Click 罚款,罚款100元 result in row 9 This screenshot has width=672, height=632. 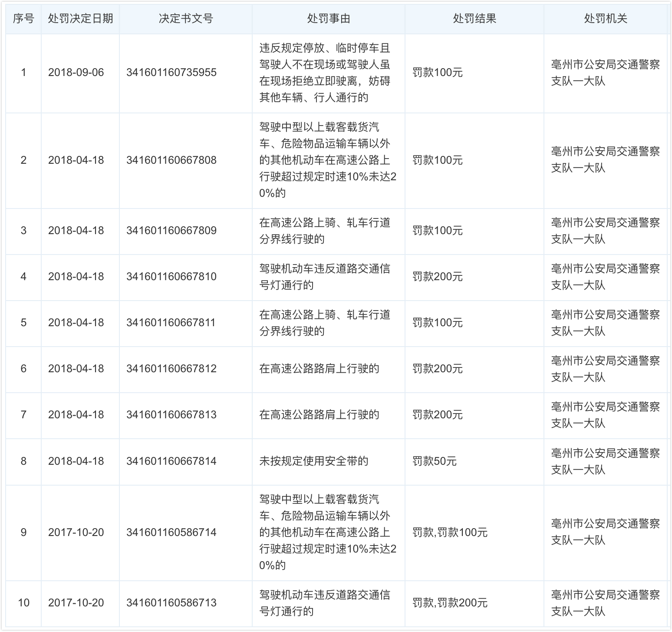click(x=450, y=533)
